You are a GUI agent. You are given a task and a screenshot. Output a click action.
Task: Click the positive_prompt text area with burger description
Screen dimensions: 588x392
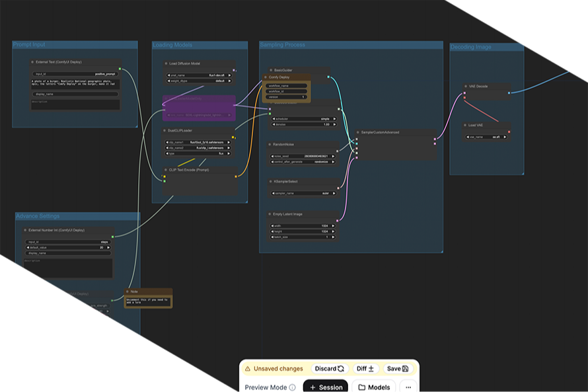75,83
